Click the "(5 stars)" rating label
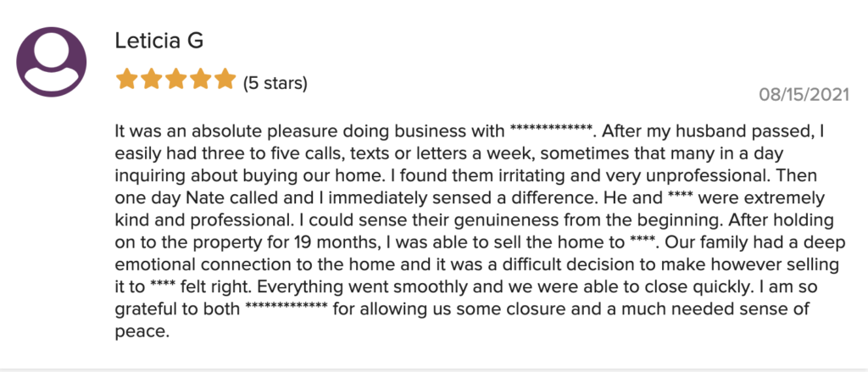Image resolution: width=868 pixels, height=372 pixels. tap(275, 84)
